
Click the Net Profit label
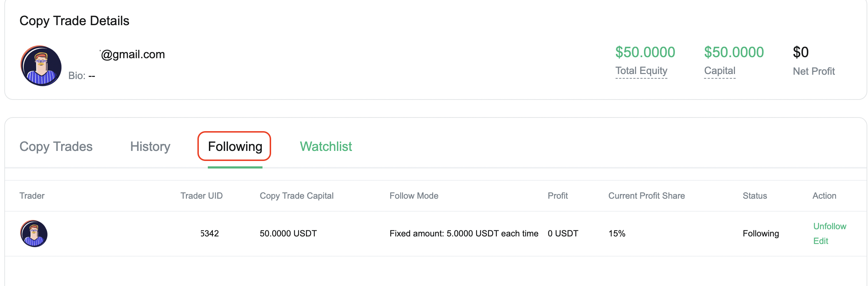[814, 71]
